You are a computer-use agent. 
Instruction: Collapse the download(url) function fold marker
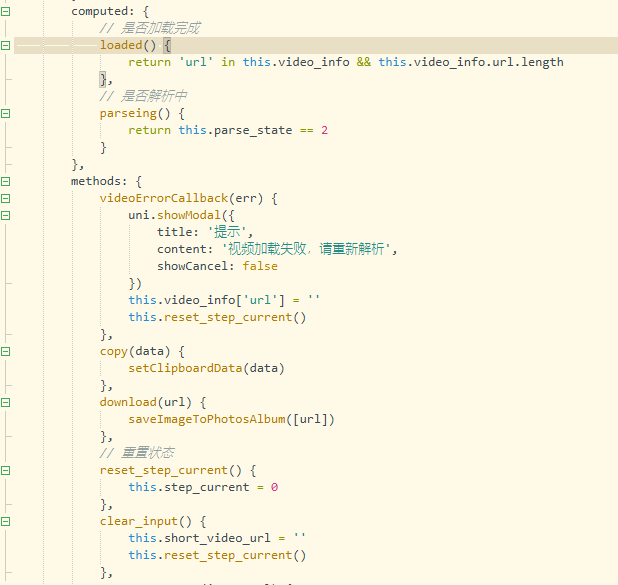click(7, 402)
